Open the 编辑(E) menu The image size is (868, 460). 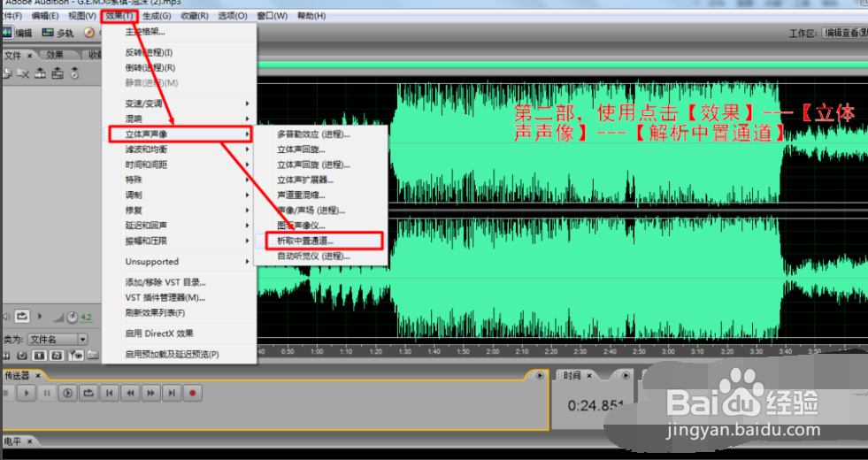(45, 16)
